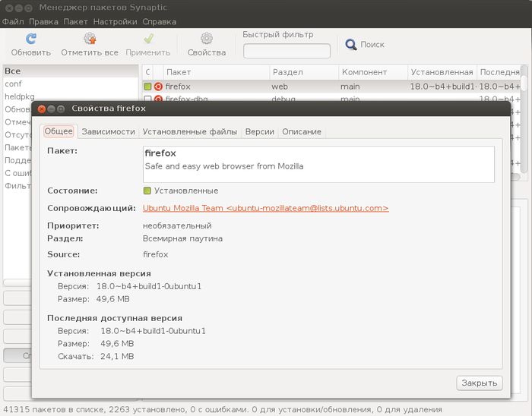Viewport: 532px width, 416px height.
Task: Open the Правка menu
Action: 43,22
